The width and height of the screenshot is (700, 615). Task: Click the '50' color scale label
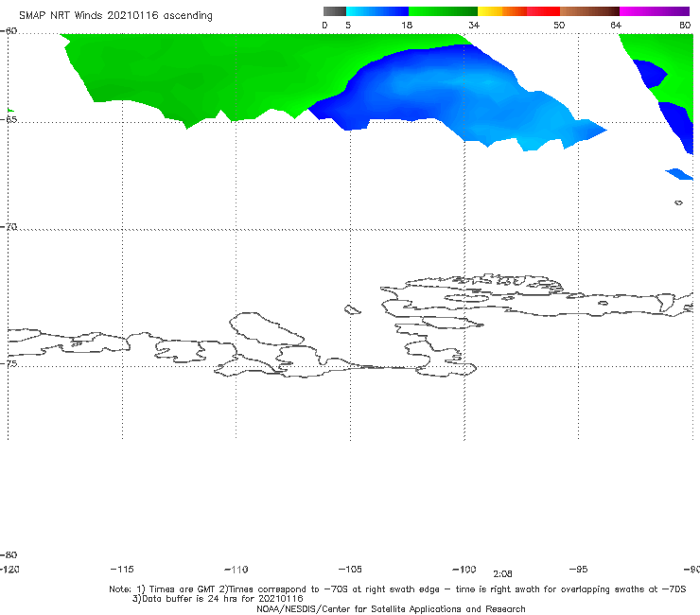tap(559, 25)
